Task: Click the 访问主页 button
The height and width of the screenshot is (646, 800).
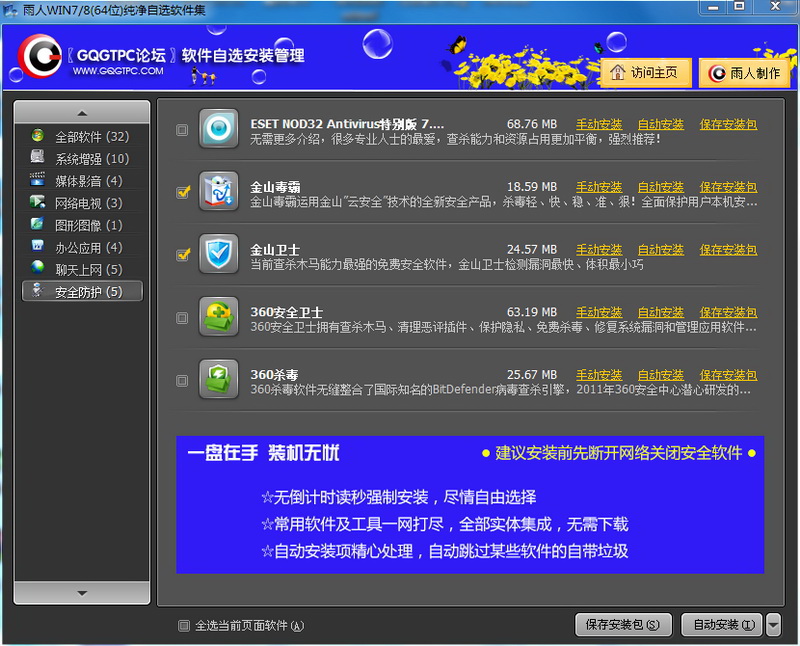Action: [x=646, y=72]
